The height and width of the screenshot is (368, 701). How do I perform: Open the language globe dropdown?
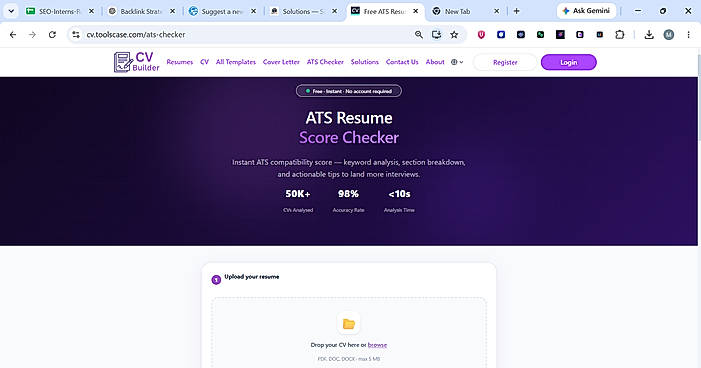[457, 62]
